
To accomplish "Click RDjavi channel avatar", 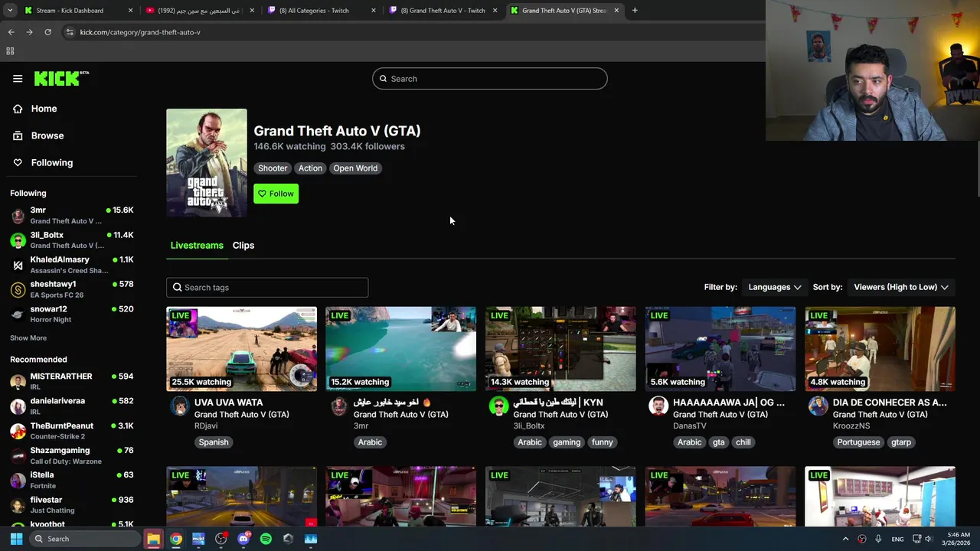I will click(x=179, y=406).
